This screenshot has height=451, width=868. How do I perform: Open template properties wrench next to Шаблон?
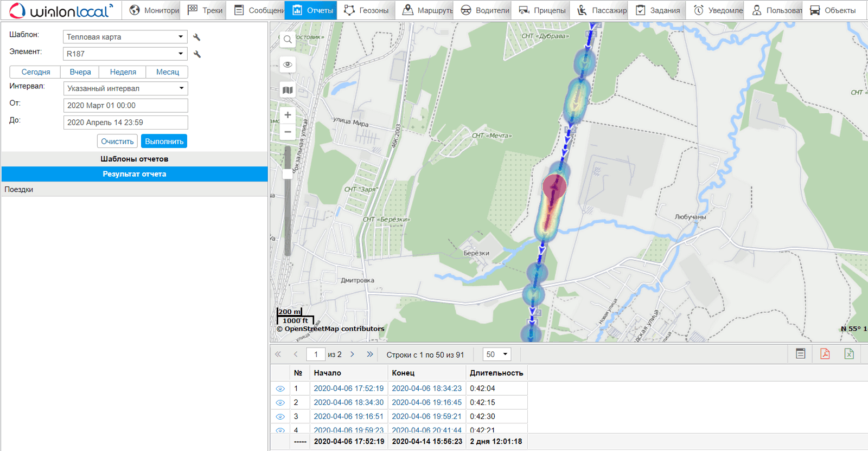pos(197,37)
